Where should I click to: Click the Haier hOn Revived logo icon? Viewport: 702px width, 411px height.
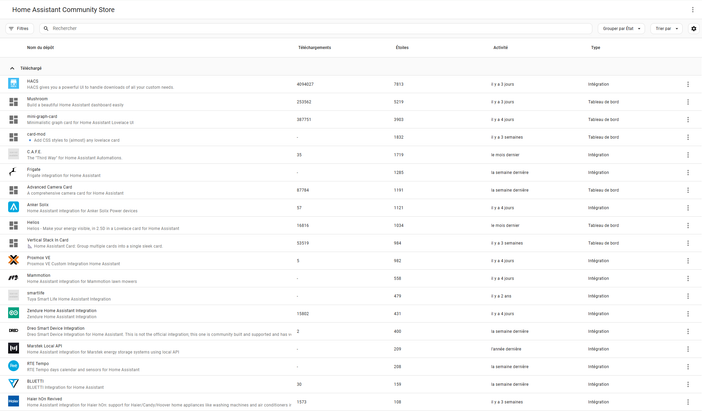[x=13, y=401]
